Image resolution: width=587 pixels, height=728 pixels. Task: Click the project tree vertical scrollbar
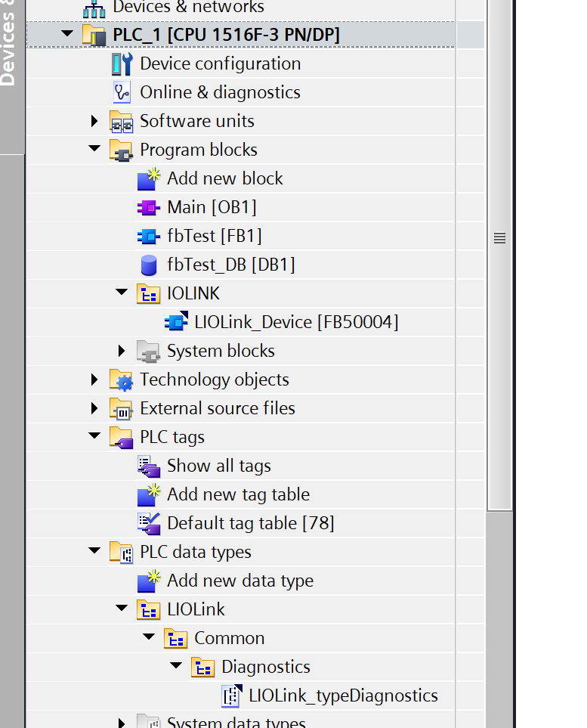pos(499,238)
